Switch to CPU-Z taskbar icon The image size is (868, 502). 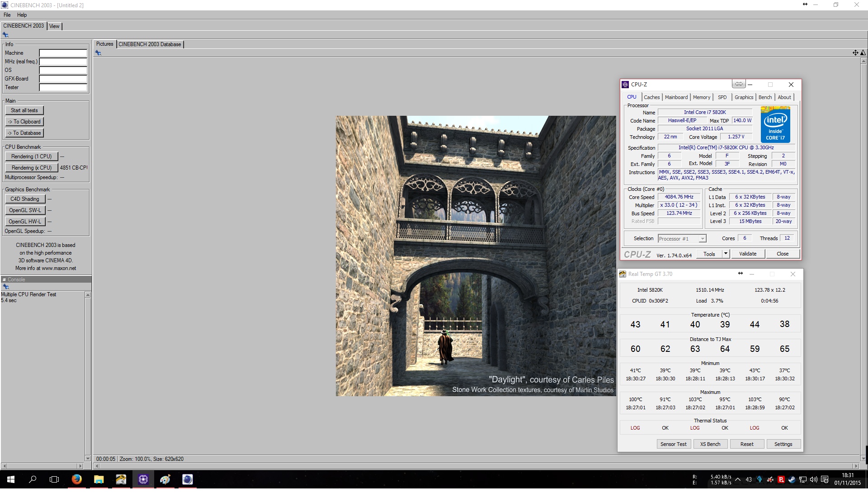pyautogui.click(x=143, y=479)
